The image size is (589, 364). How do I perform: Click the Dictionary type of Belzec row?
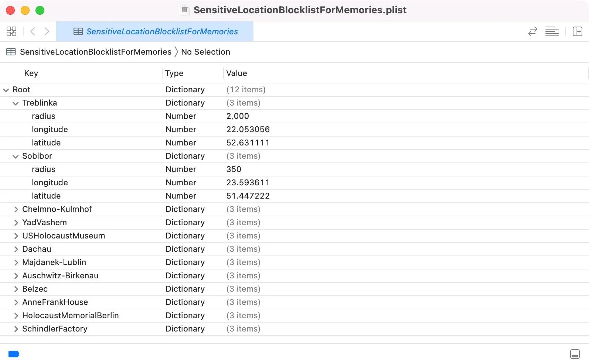tap(185, 289)
